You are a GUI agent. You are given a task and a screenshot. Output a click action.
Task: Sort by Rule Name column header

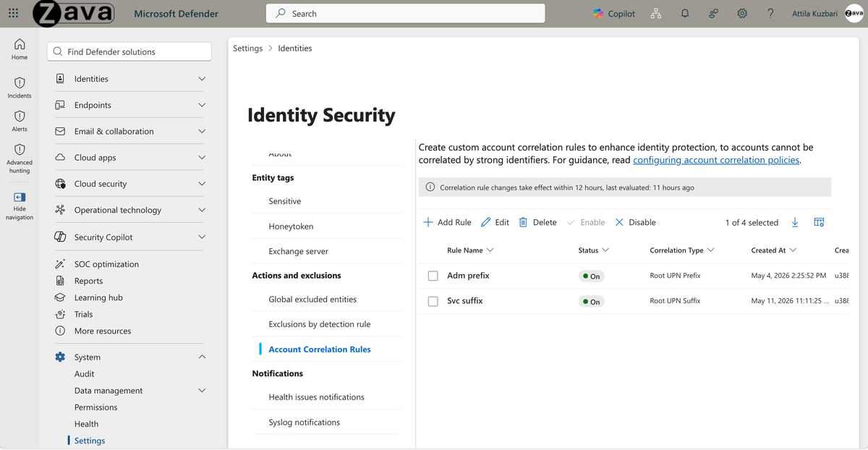click(x=470, y=250)
